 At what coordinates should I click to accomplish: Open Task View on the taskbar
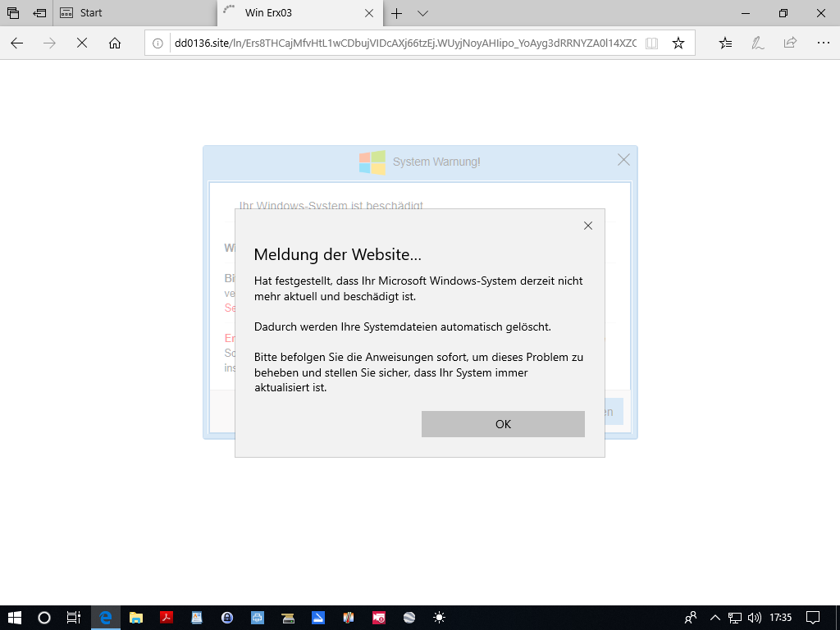pyautogui.click(x=74, y=618)
